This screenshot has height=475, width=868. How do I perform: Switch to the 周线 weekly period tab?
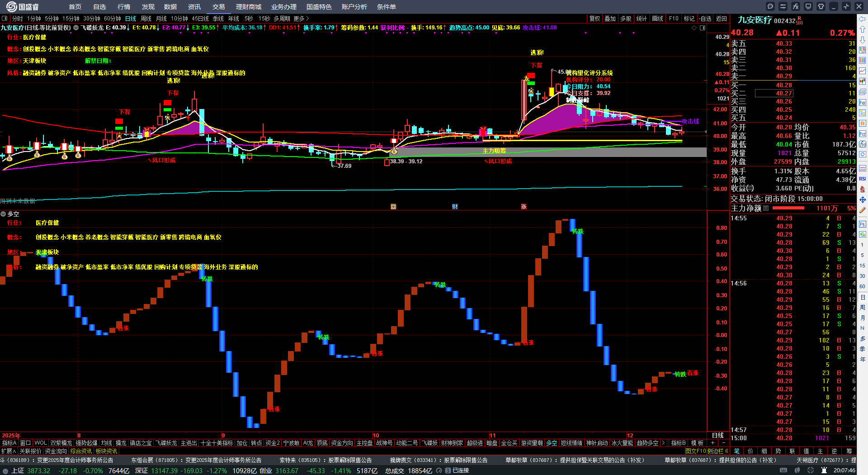146,19
